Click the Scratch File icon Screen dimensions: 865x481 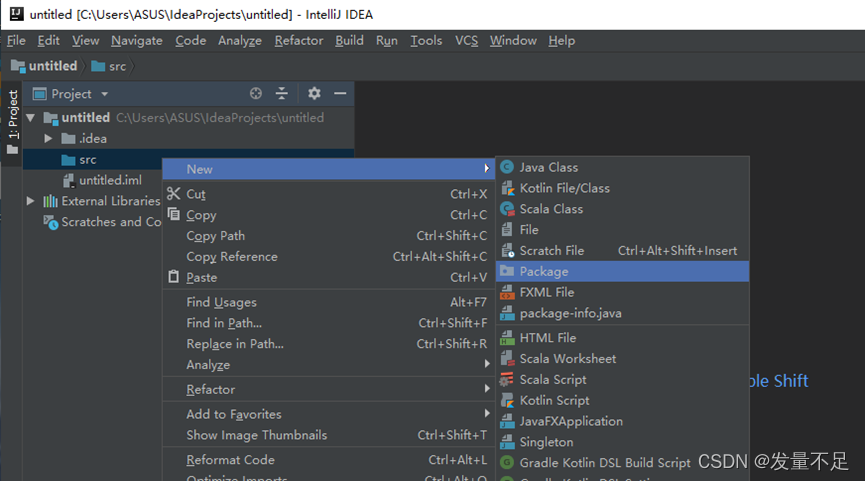click(x=508, y=250)
